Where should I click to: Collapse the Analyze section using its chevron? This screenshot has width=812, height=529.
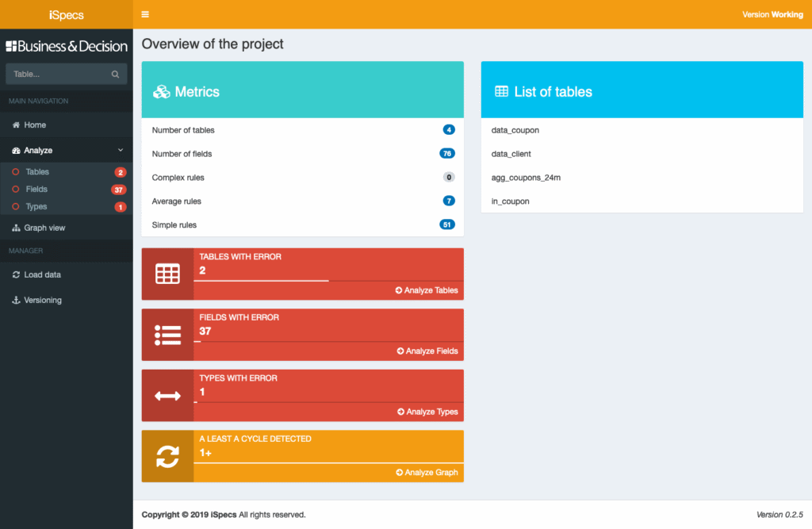121,149
